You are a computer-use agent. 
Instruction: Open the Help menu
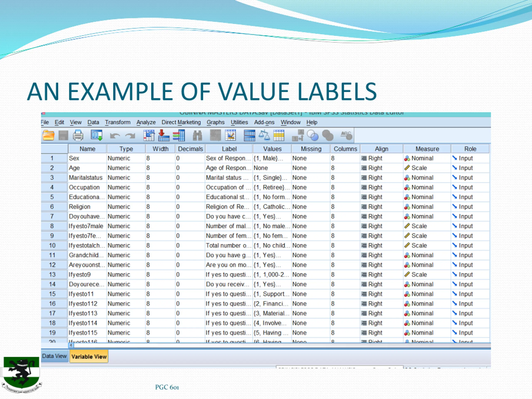(x=312, y=122)
